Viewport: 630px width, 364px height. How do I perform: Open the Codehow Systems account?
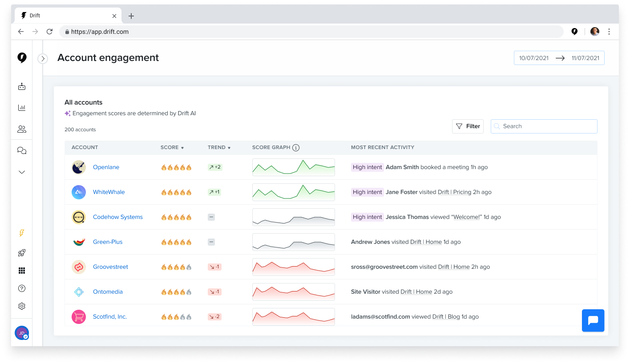(118, 217)
